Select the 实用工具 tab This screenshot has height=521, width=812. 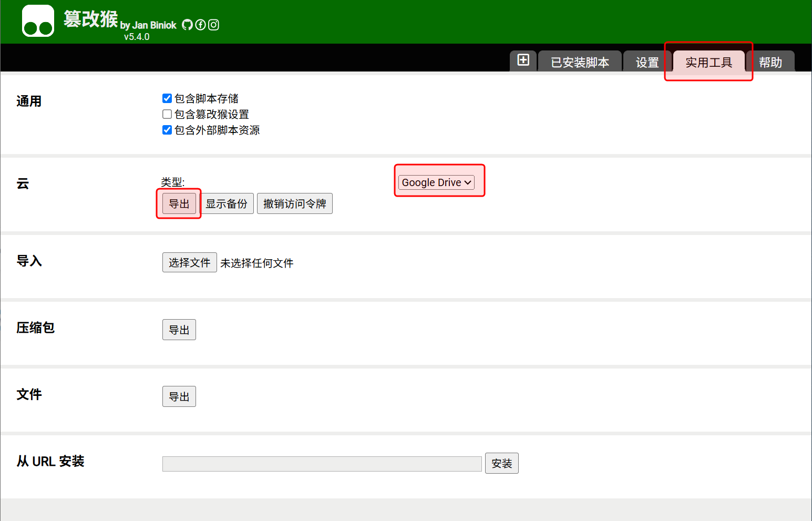[708, 62]
